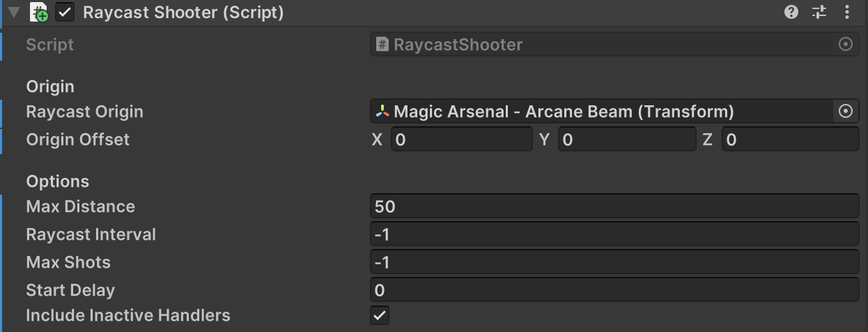Open the object picker for Raycast Origin
Image resolution: width=868 pixels, height=332 pixels.
[846, 112]
